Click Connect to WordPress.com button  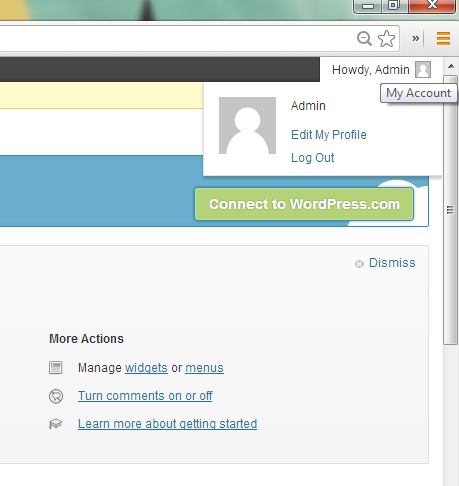[304, 204]
